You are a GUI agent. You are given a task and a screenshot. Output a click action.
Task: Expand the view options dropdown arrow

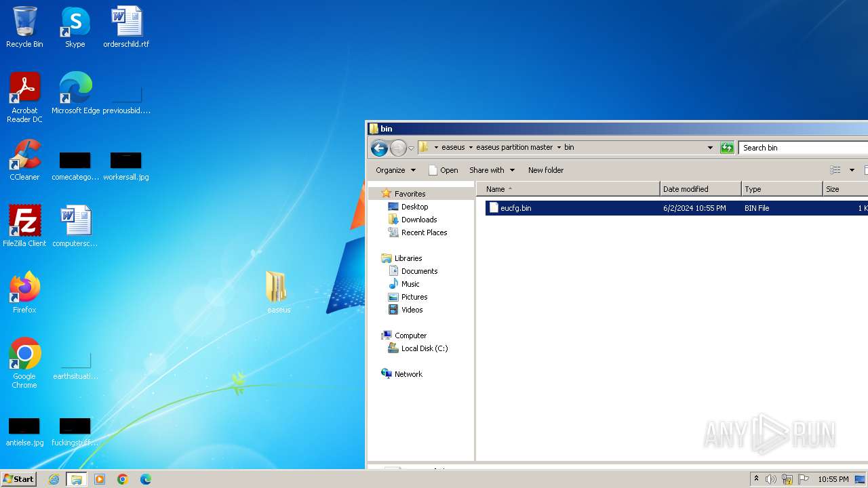pos(852,170)
